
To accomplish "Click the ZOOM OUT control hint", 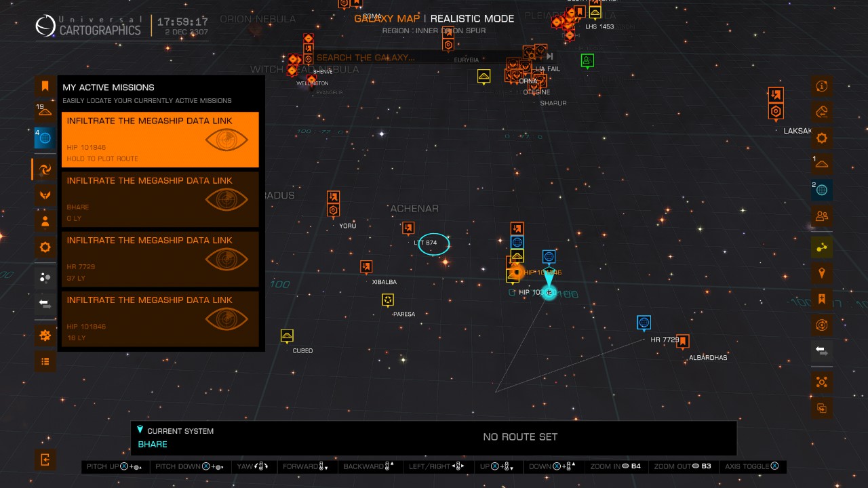I will [683, 466].
